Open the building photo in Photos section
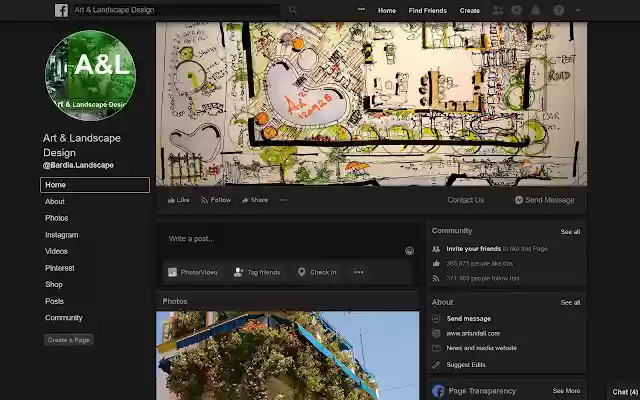640x400 pixels. (287, 356)
